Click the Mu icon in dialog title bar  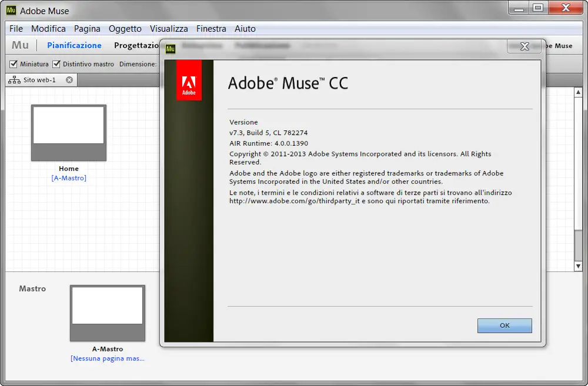pyautogui.click(x=171, y=49)
